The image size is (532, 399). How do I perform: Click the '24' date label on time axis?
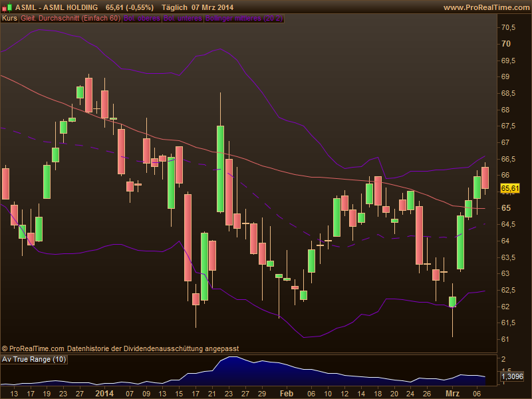410,394
